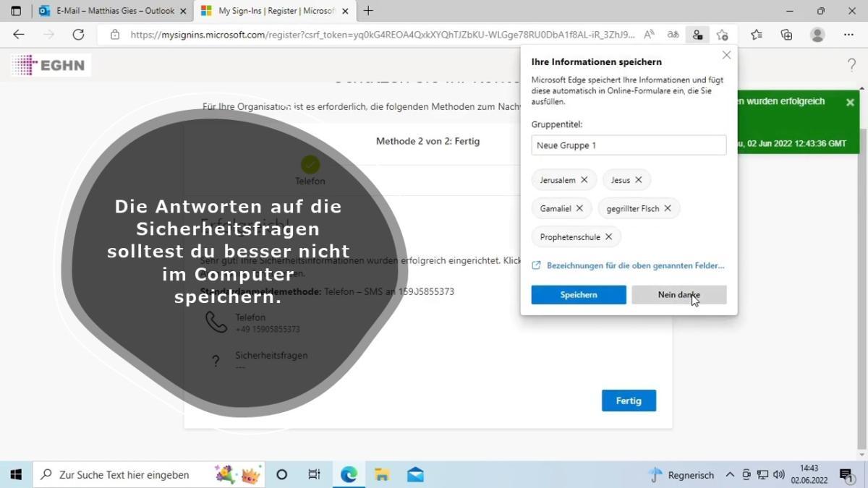Dismiss the green success notification
The image size is (868, 488).
[850, 103]
